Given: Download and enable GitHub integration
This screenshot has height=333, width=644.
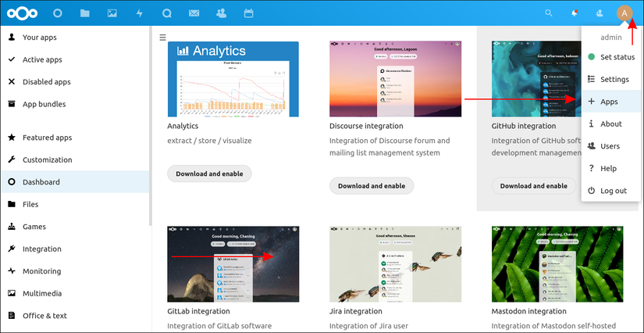Looking at the screenshot, I should (534, 186).
